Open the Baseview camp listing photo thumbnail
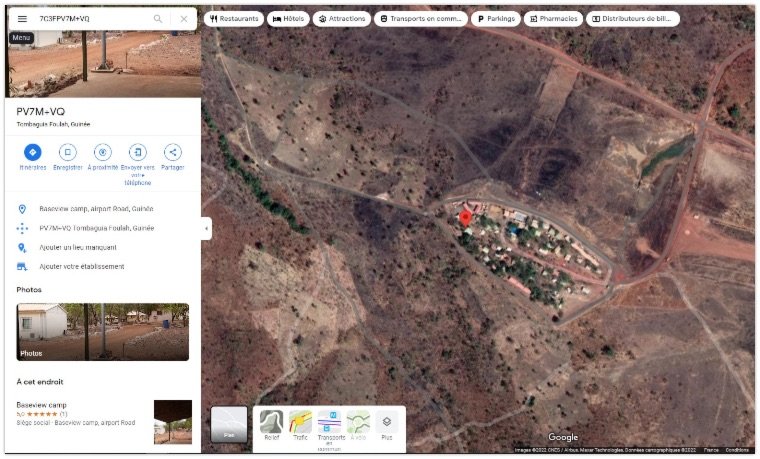This screenshot has height=459, width=760. (x=173, y=422)
